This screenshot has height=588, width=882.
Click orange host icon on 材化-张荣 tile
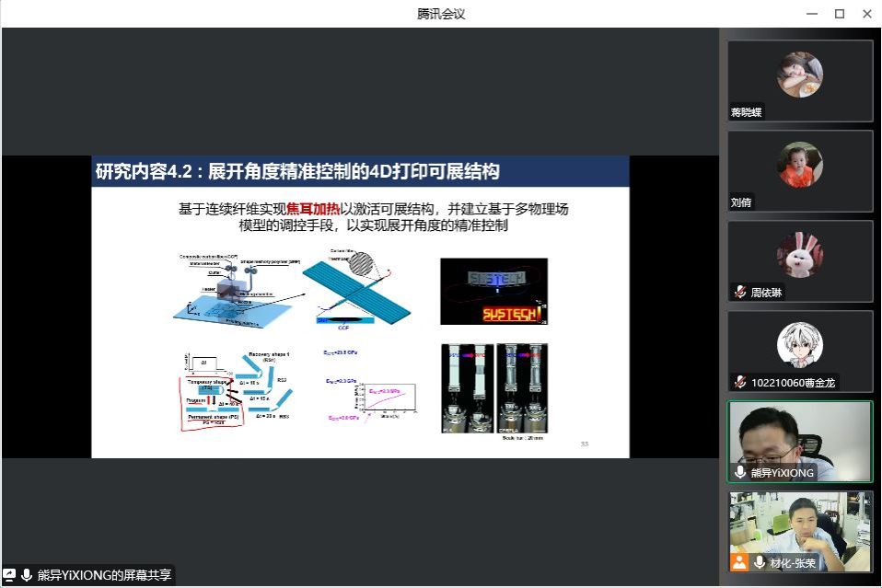[x=739, y=562]
